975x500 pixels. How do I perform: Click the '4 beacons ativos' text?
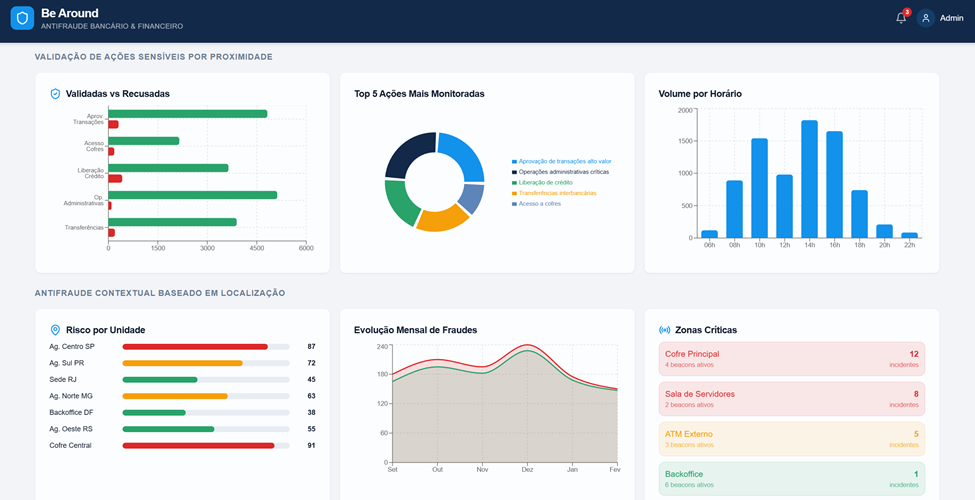[x=689, y=365]
